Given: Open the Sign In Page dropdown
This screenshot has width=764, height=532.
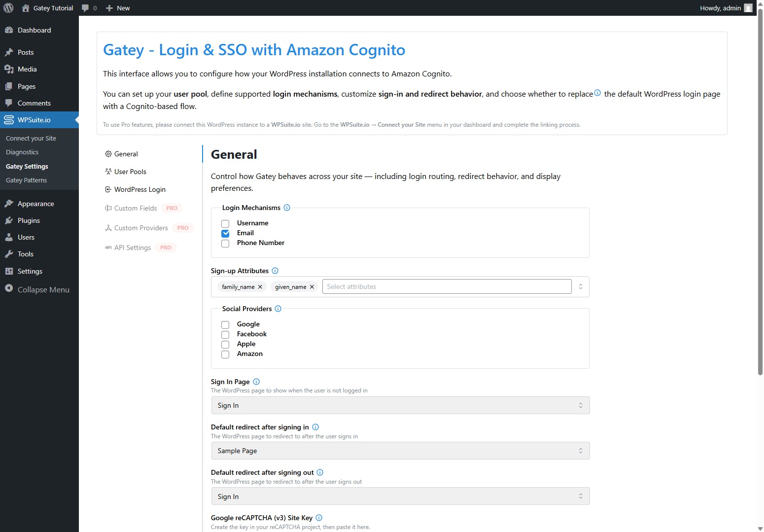Looking at the screenshot, I should coord(400,405).
